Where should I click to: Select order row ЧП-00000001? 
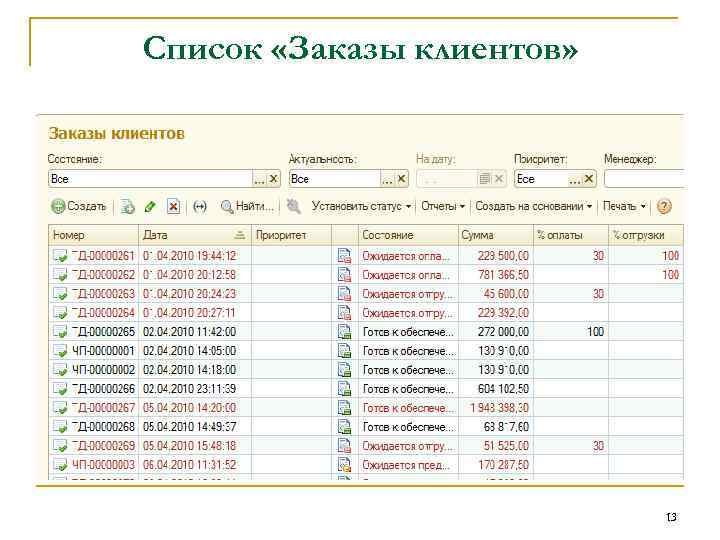[366, 351]
